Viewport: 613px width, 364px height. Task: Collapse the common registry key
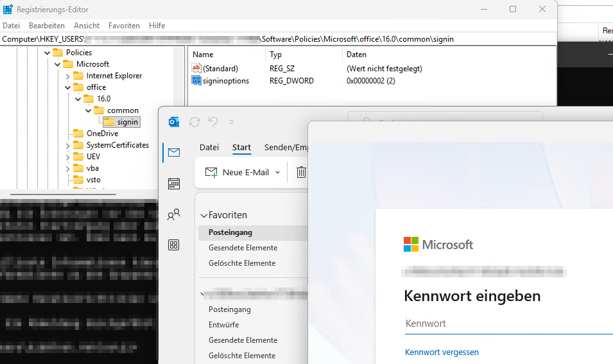pos(89,110)
